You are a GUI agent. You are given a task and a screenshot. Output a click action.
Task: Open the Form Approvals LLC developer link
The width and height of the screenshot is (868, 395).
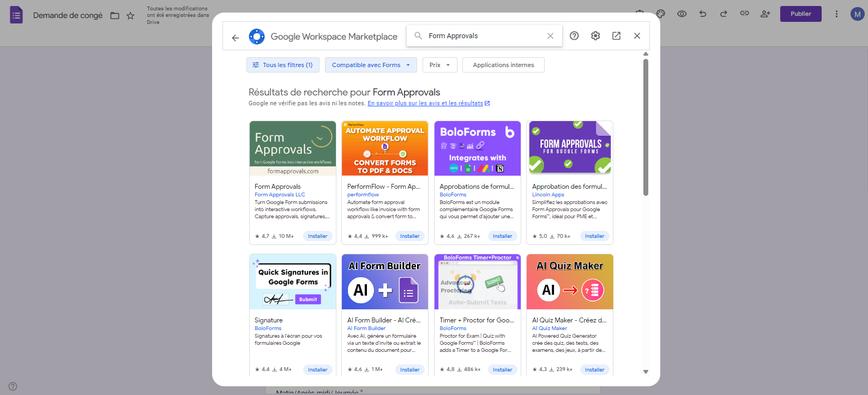click(x=280, y=195)
